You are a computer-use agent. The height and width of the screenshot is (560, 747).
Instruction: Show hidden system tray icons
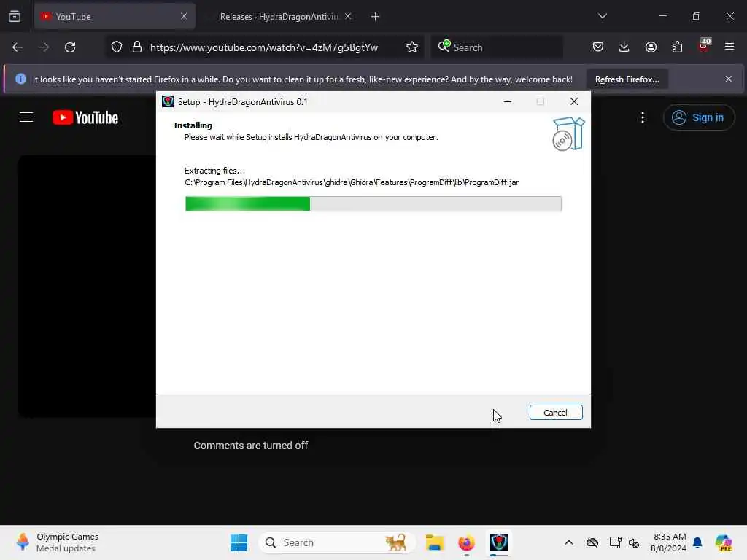[x=569, y=542]
